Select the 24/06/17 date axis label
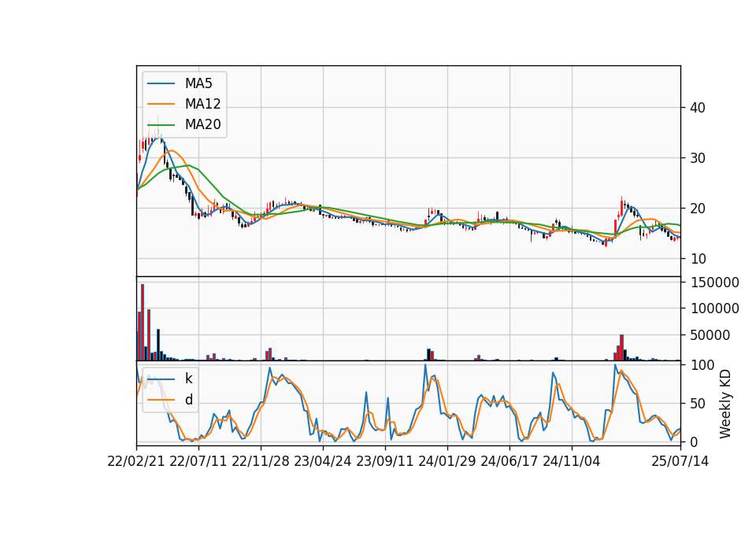This screenshot has width=756, height=543. click(x=510, y=461)
